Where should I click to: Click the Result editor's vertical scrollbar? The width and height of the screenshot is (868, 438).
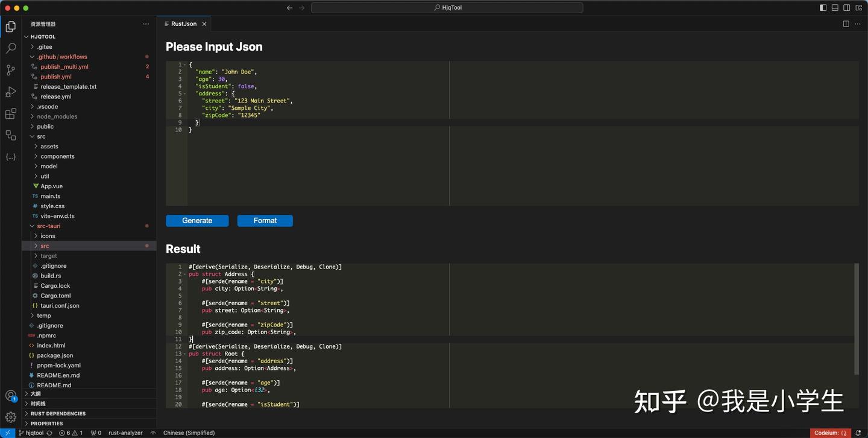click(x=857, y=319)
